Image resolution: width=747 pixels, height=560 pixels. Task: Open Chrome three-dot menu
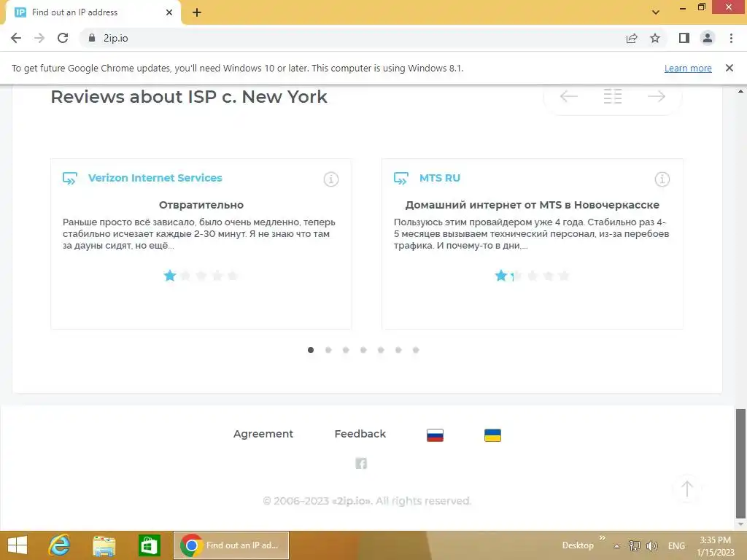(731, 38)
